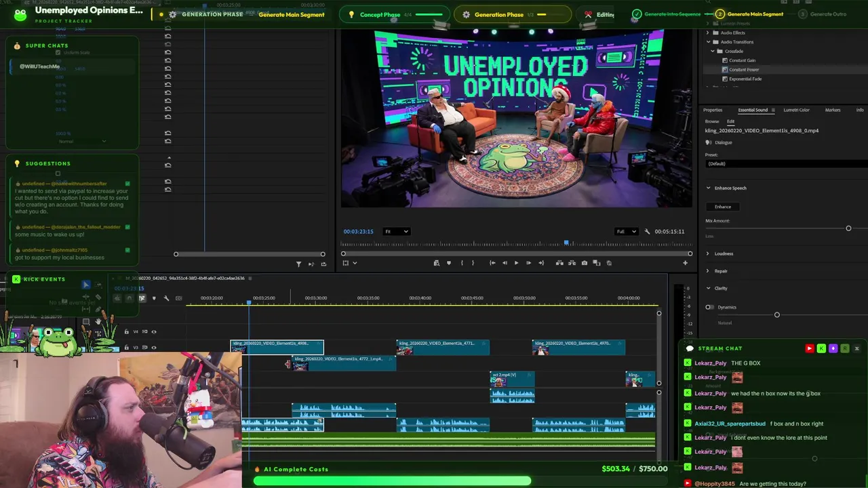Toggle the captions track options icon
Screen dimensions: 868x488
(x=178, y=298)
